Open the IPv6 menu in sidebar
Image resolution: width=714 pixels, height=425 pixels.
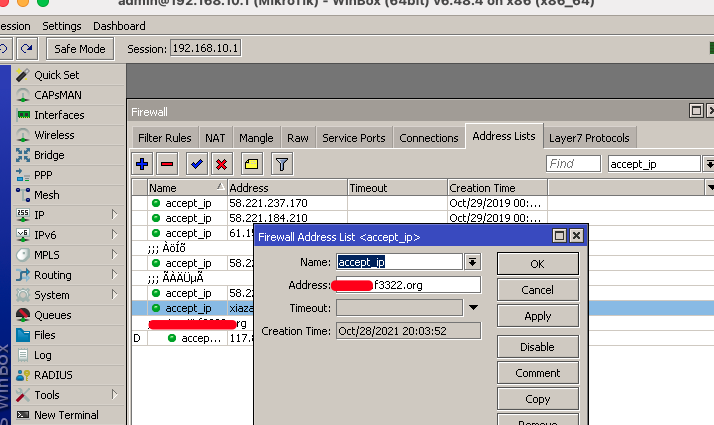68,235
